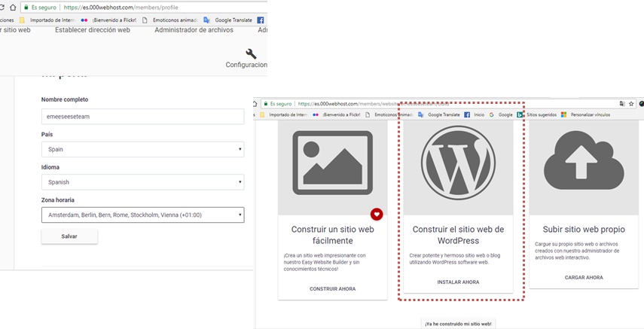The image size is (644, 329).
Task: Click the translate page icon in right browser
Action: (x=622, y=104)
